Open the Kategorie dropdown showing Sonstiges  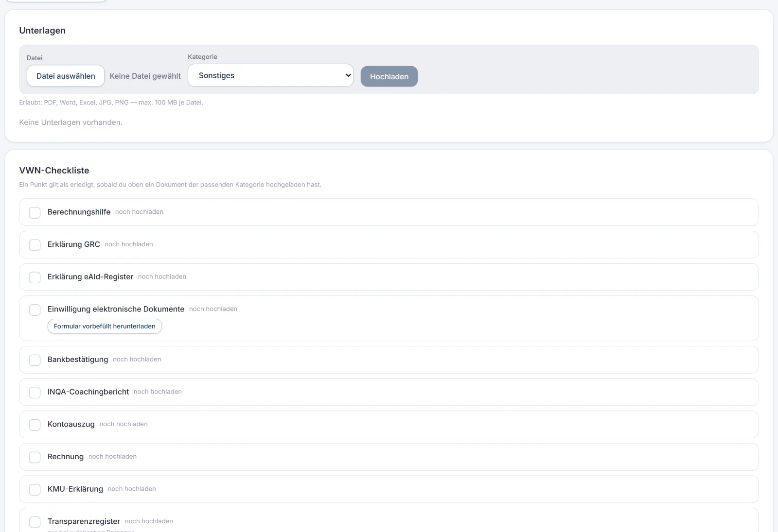(x=270, y=75)
